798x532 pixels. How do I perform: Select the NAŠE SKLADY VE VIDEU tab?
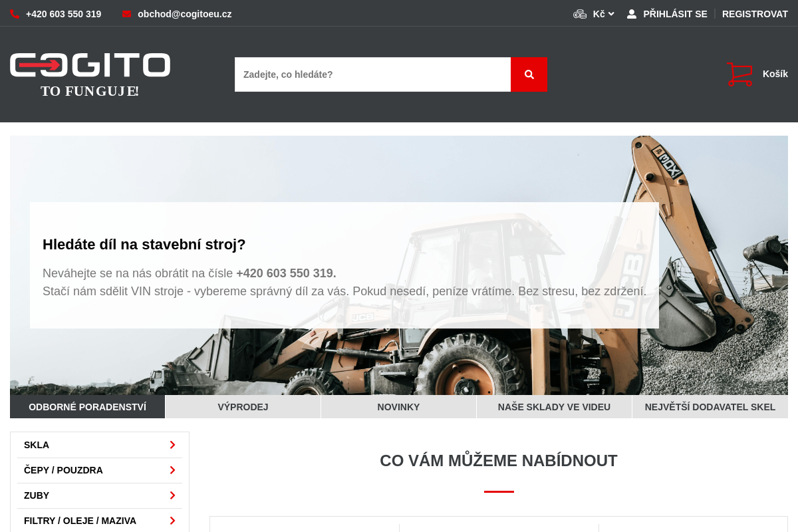point(554,406)
